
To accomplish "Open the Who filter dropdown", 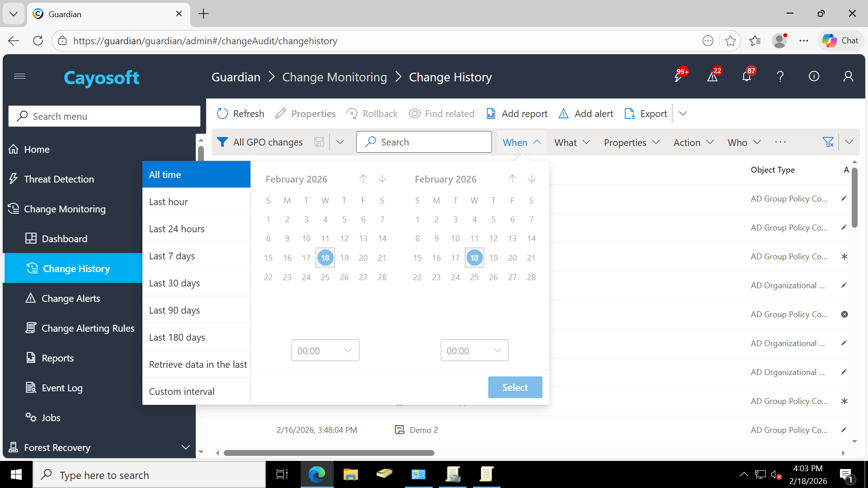I will 744,142.
